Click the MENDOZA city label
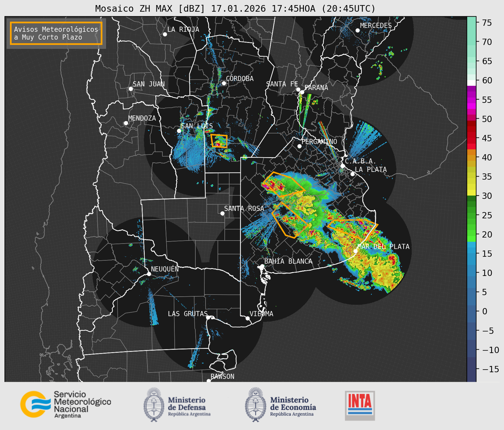 click(142, 118)
